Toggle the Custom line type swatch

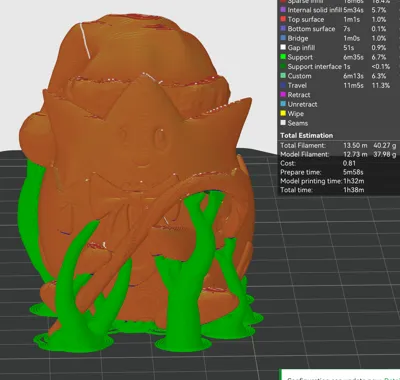coord(283,76)
